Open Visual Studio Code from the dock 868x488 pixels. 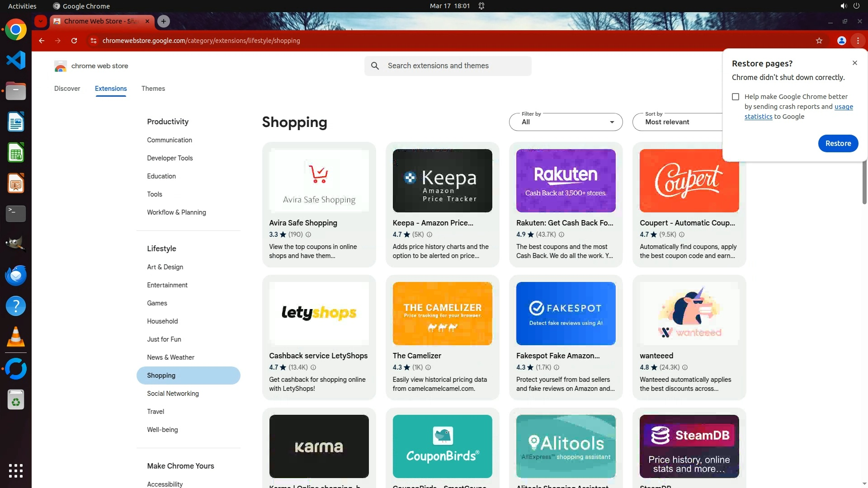pyautogui.click(x=16, y=60)
